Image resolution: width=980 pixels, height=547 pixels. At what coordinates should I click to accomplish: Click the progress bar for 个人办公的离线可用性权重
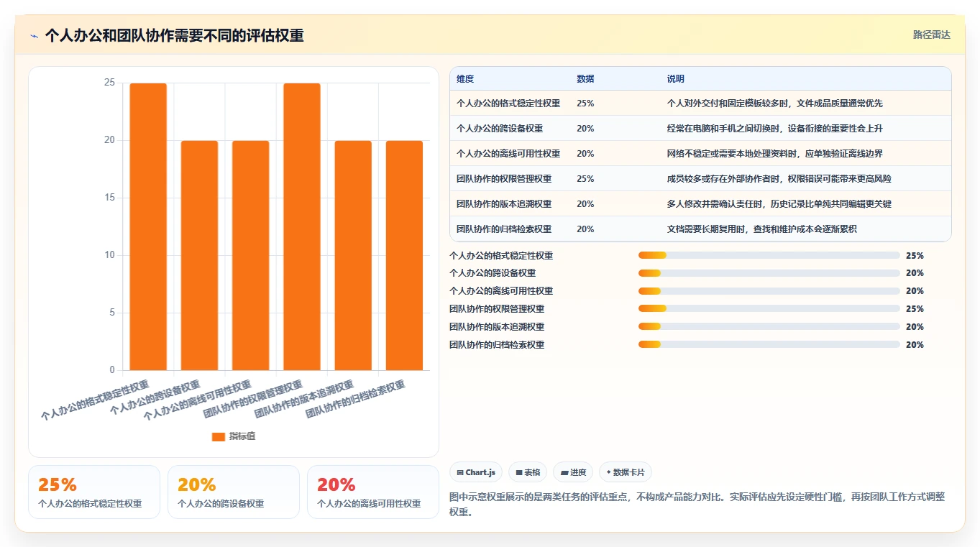[x=769, y=291]
